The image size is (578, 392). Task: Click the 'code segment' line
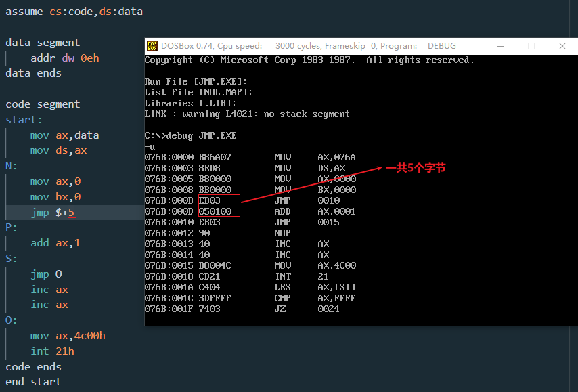pos(43,104)
